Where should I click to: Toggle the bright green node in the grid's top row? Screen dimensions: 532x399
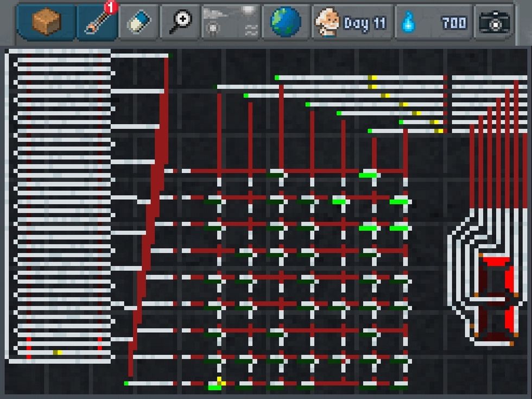pyautogui.click(x=369, y=174)
